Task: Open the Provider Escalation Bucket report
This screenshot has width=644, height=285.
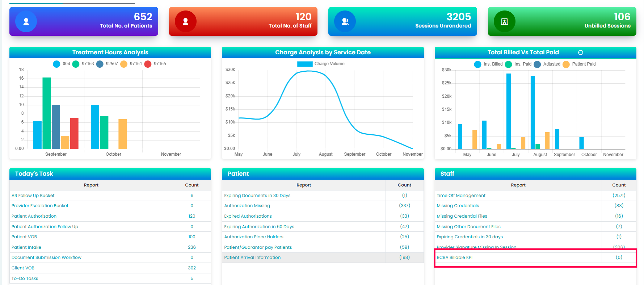Action: (40, 206)
